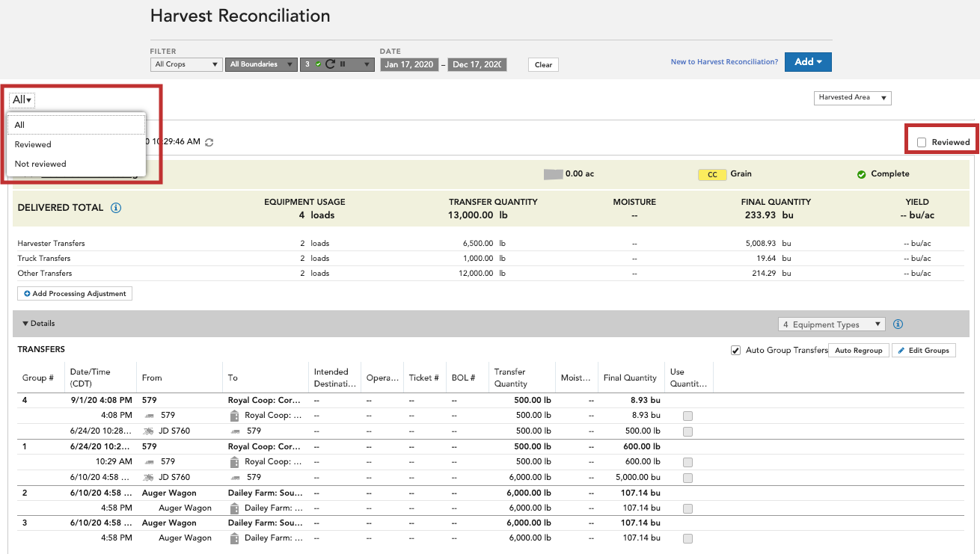Choose Reviewed from the filter list

click(x=76, y=144)
